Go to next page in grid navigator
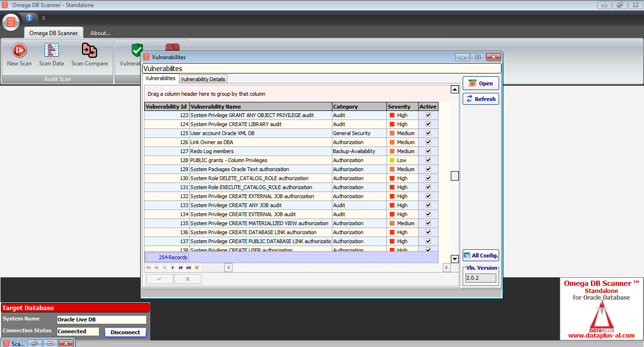 pos(180,268)
